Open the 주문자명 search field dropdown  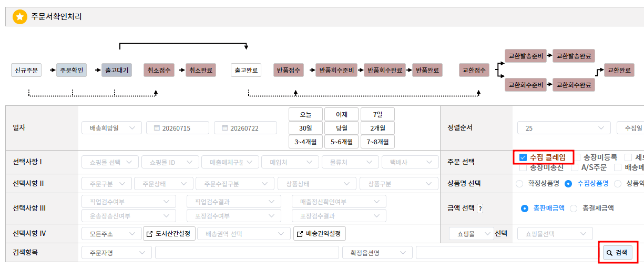[116, 253]
